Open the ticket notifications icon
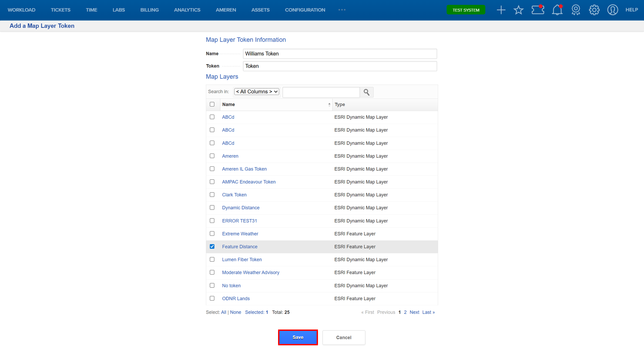Screen dimensions: 644x352 (538, 10)
